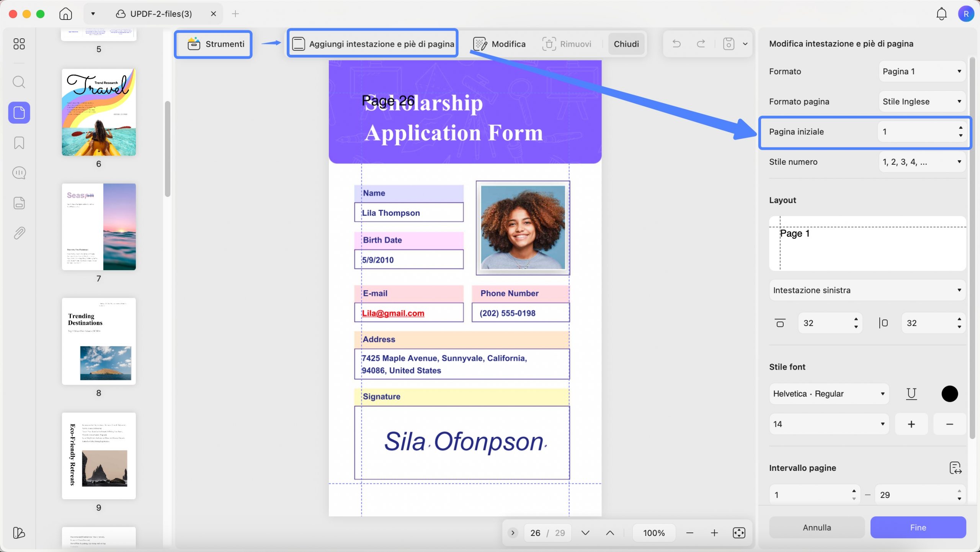This screenshot has height=552, width=980.
Task: Click the Page 26 header text
Action: pos(388,100)
